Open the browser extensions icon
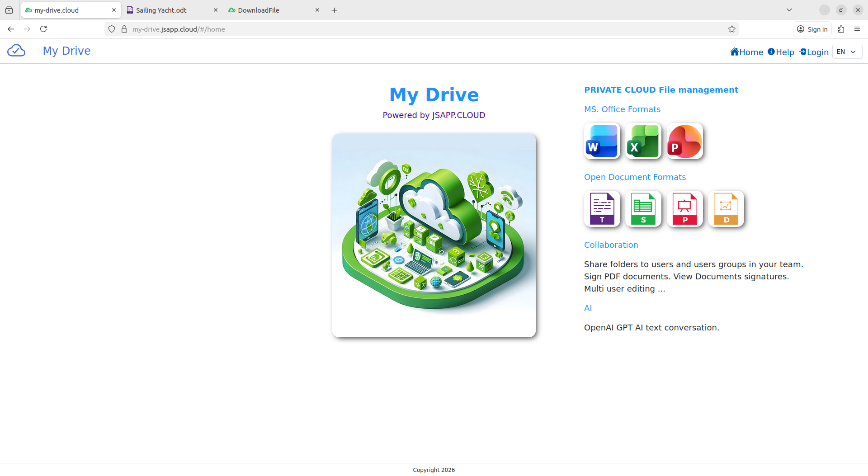Image resolution: width=868 pixels, height=476 pixels. (841, 29)
